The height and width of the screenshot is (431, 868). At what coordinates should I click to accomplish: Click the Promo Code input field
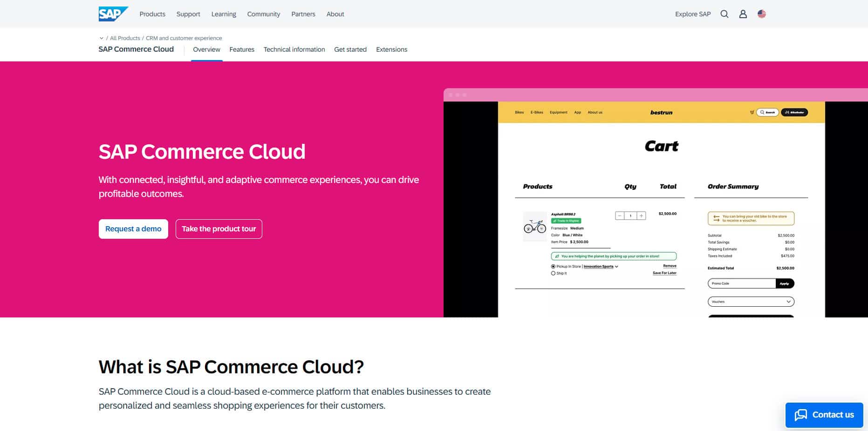pyautogui.click(x=742, y=283)
